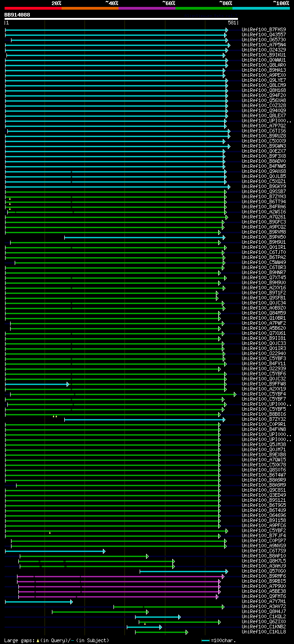The width and height of the screenshot is (294, 644).
Task: Select the UniRef100_Q5JM38 label
Action: click(x=264, y=444)
